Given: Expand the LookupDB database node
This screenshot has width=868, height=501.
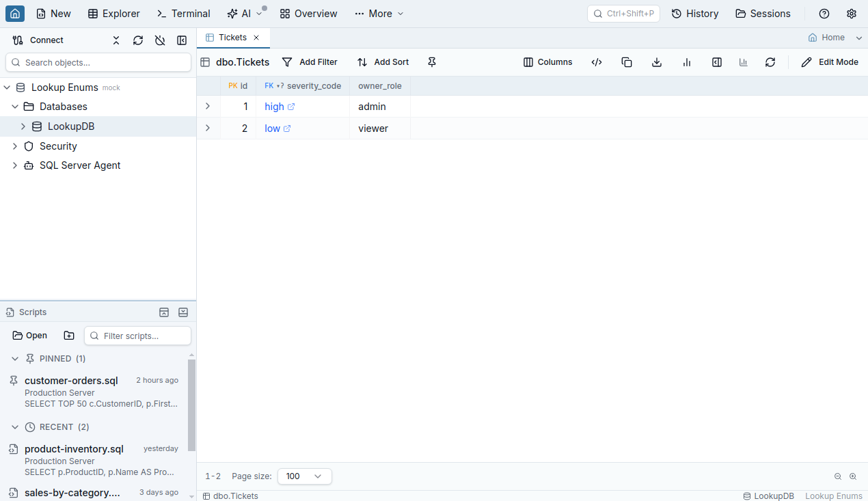Looking at the screenshot, I should [23, 126].
